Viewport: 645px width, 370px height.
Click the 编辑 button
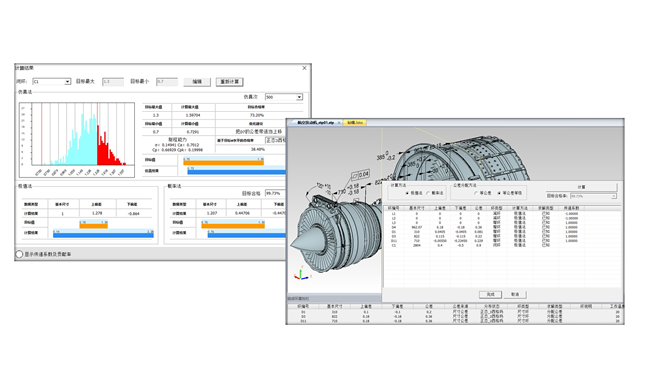click(197, 82)
